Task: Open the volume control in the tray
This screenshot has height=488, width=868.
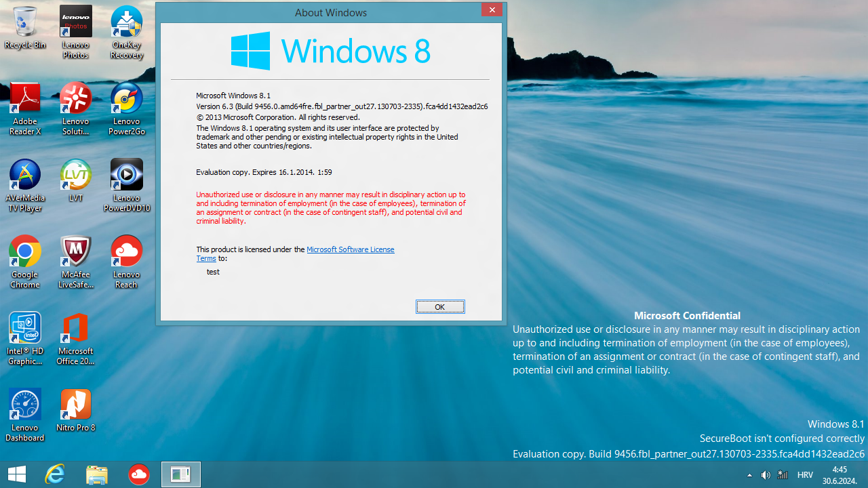Action: click(766, 475)
